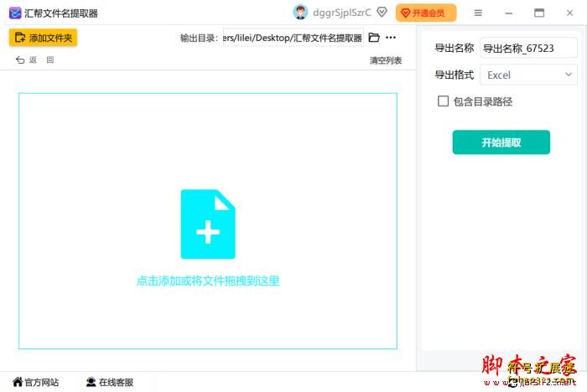This screenshot has width=587, height=392.
Task: Click the user avatar icon
Action: click(x=300, y=13)
